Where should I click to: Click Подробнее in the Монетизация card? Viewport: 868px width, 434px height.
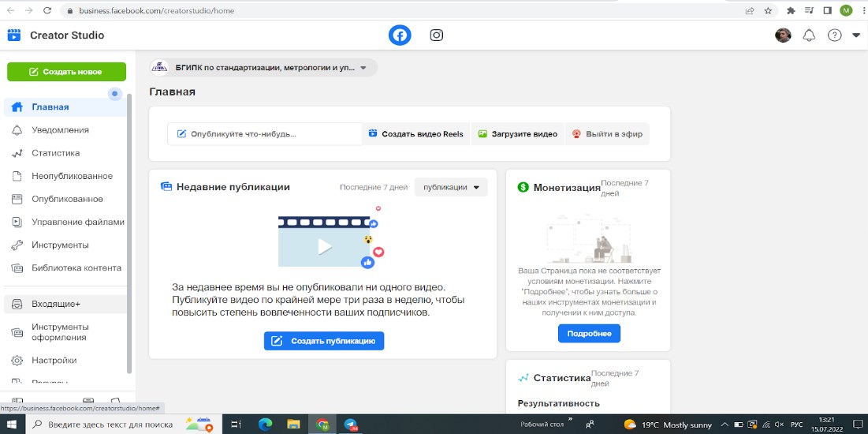589,334
